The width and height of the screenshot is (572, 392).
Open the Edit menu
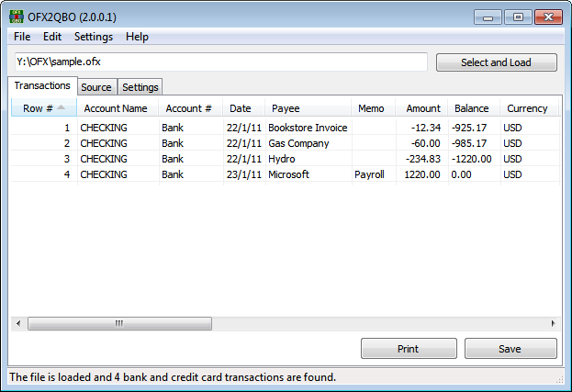tap(52, 37)
